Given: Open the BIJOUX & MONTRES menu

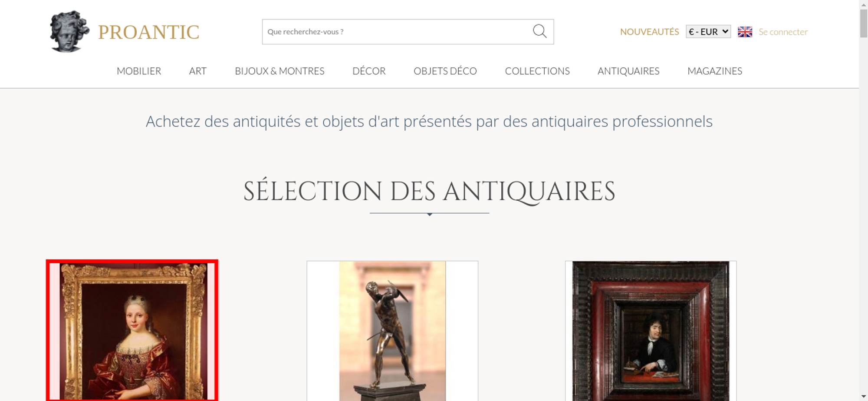Looking at the screenshot, I should [279, 71].
